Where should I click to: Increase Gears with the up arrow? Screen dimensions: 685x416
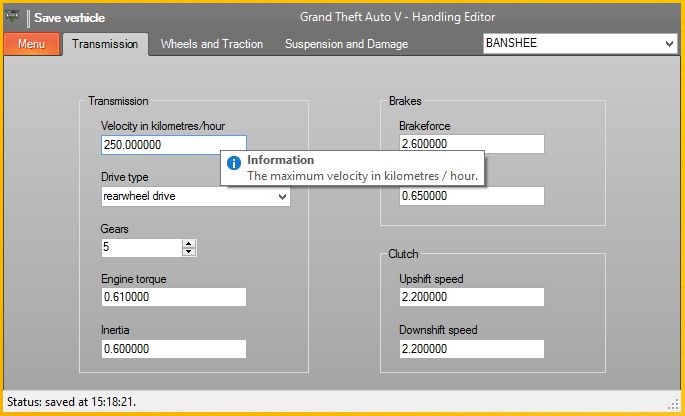(189, 244)
